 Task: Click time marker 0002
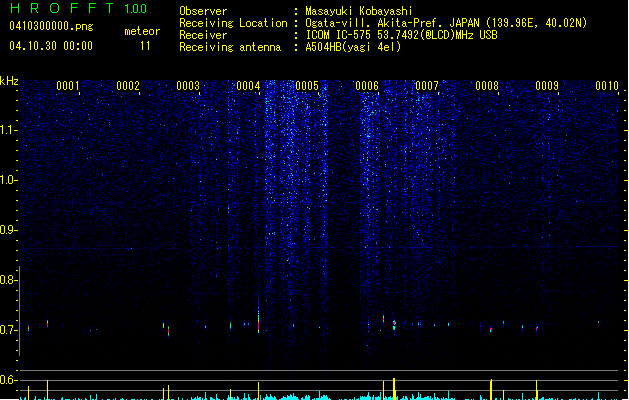click(128, 85)
